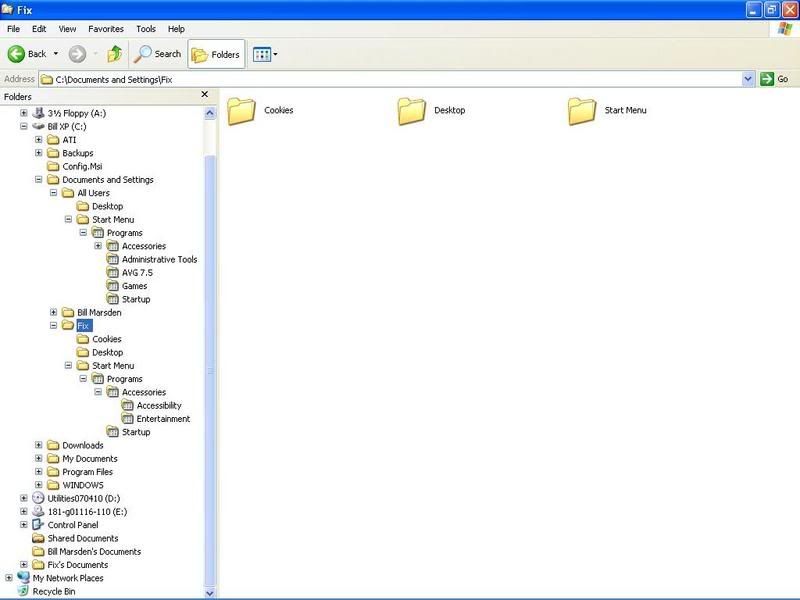Image resolution: width=800 pixels, height=600 pixels.
Task: Click the folder tree scroll down arrow
Action: pos(210,592)
